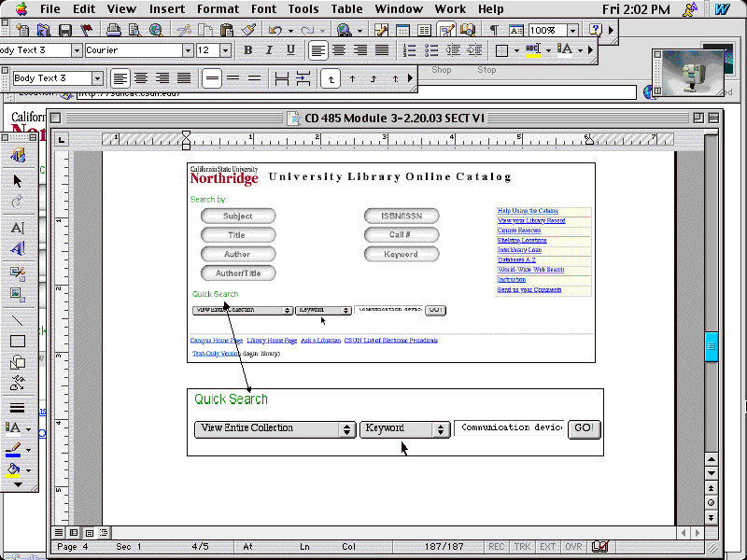This screenshot has height=560, width=747.
Task: Click the New Blank Document icon
Action: (x=21, y=30)
